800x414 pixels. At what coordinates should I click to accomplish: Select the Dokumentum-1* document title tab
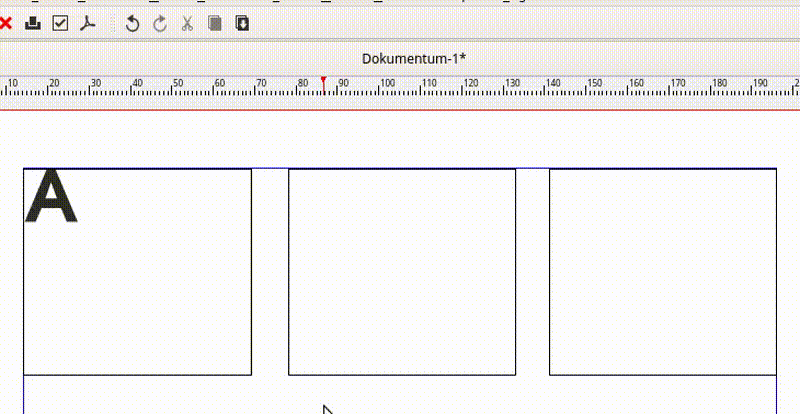(414, 59)
